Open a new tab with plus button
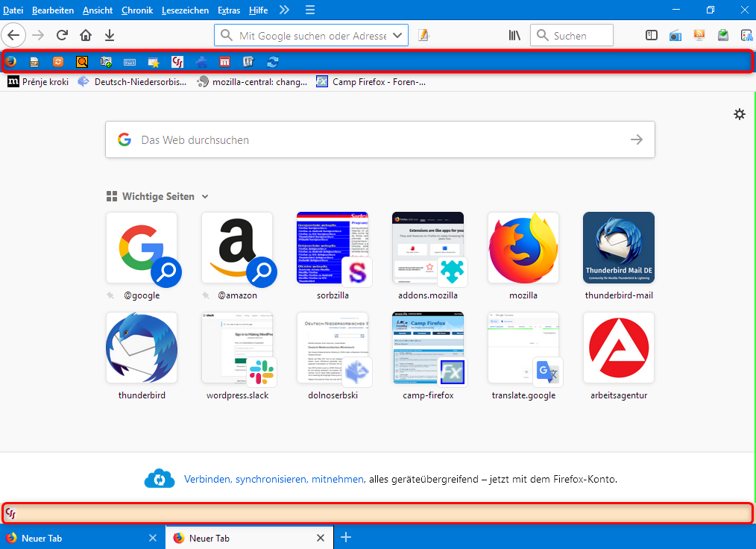This screenshot has height=549, width=756. coord(346,537)
